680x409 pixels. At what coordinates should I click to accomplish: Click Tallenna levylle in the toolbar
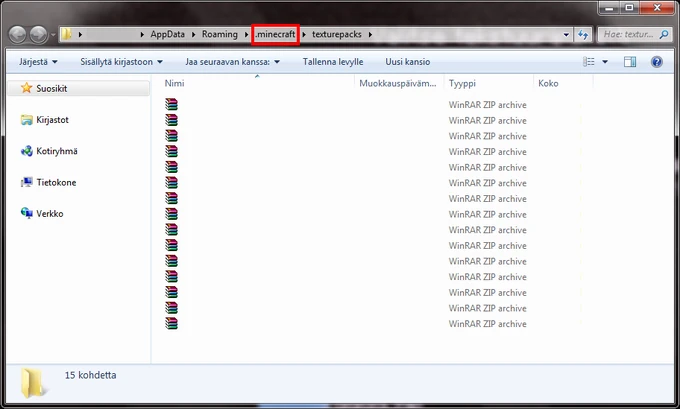pyautogui.click(x=333, y=62)
